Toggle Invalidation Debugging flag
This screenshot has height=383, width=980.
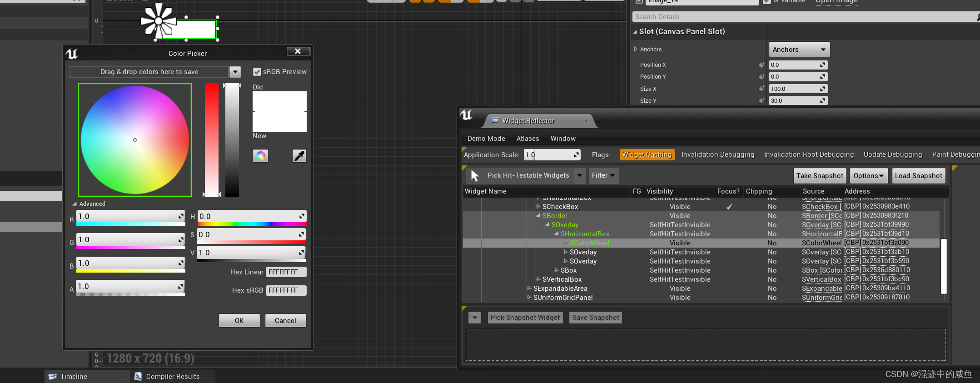[x=718, y=155]
